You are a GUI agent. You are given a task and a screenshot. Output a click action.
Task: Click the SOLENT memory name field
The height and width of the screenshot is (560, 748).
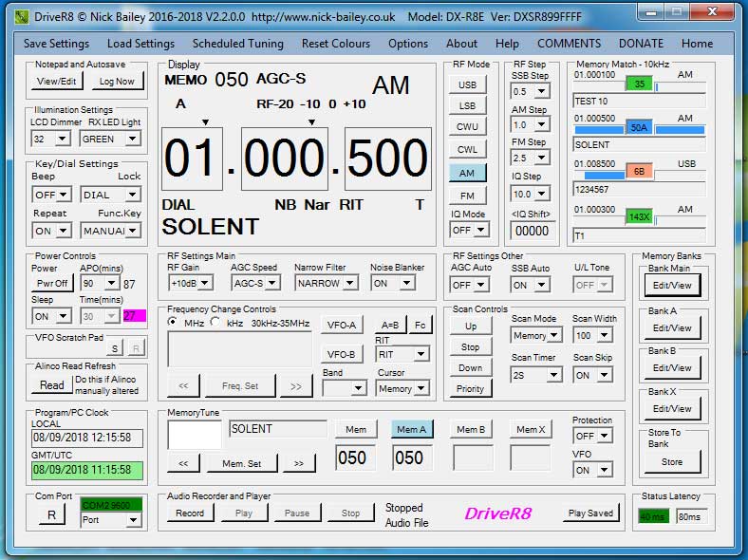pos(277,429)
